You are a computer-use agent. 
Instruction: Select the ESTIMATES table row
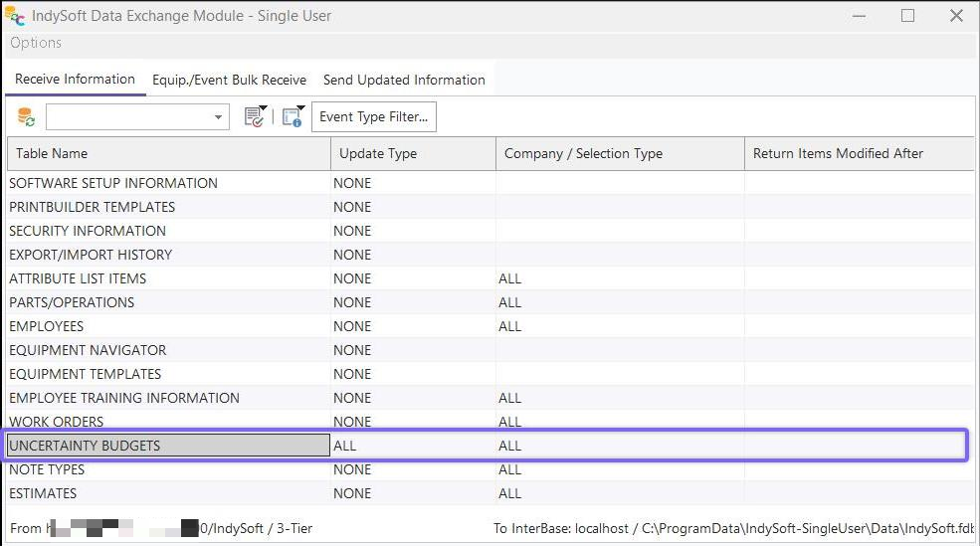click(43, 493)
